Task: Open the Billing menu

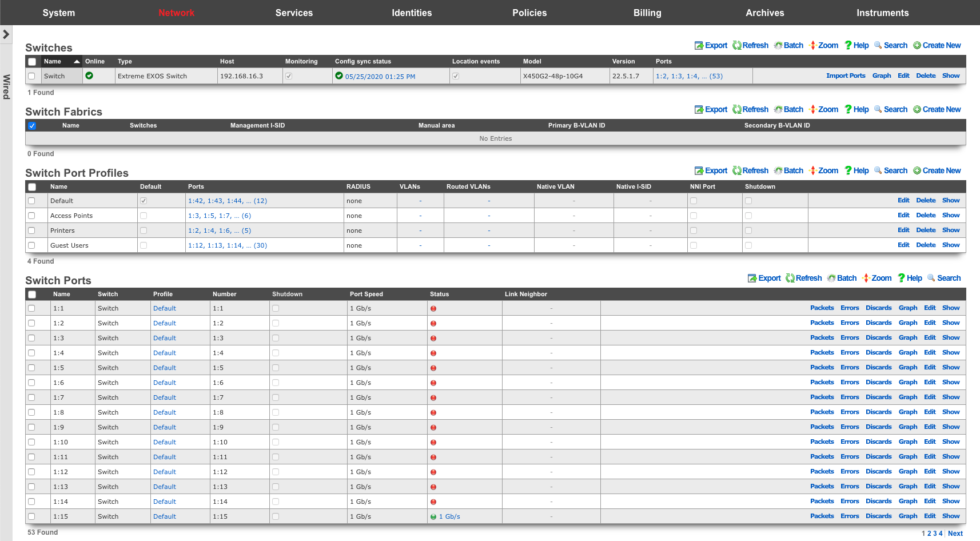Action: (647, 13)
